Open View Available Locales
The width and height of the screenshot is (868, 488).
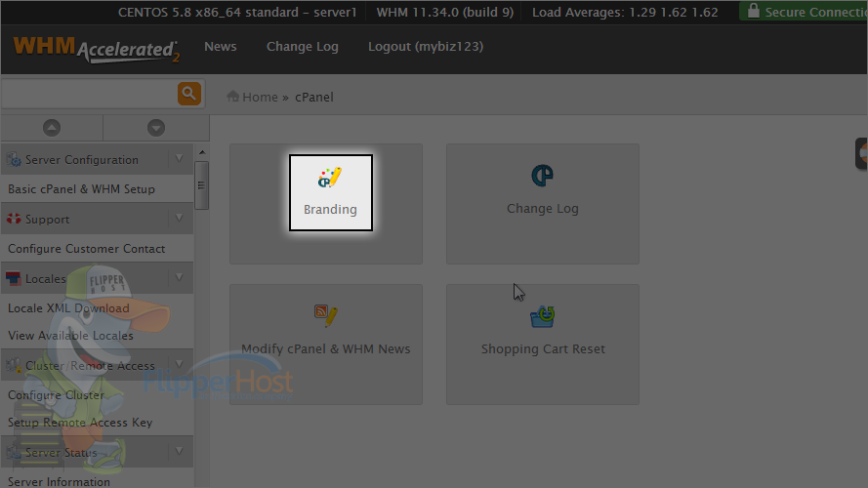(70, 336)
